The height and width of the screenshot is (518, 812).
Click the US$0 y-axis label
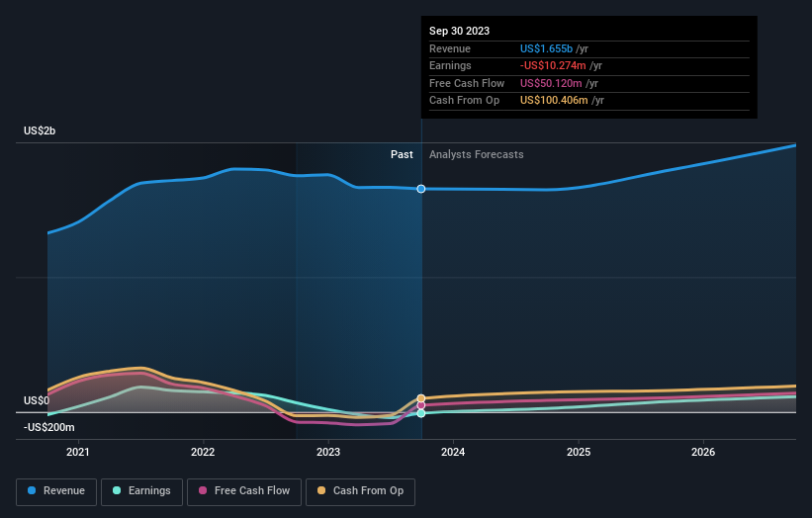(x=37, y=400)
